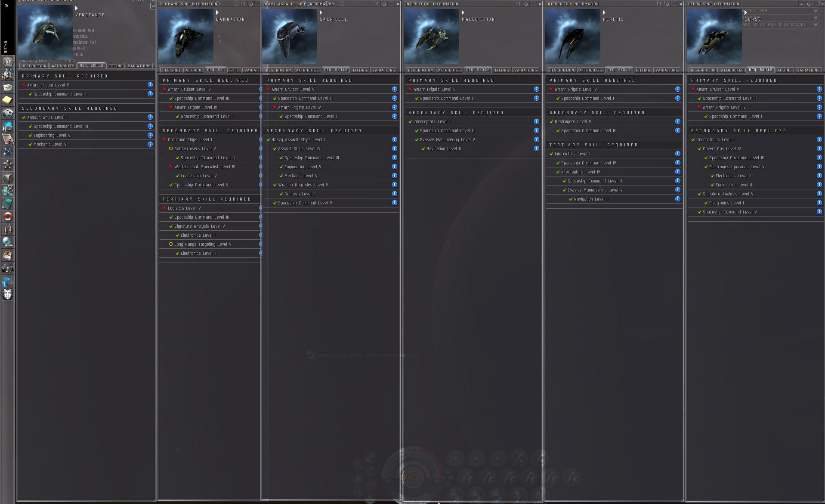The width and height of the screenshot is (825, 504).
Task: Click the Evasive Maneuvering Level V row in Interceptor window
Action: [x=473, y=139]
